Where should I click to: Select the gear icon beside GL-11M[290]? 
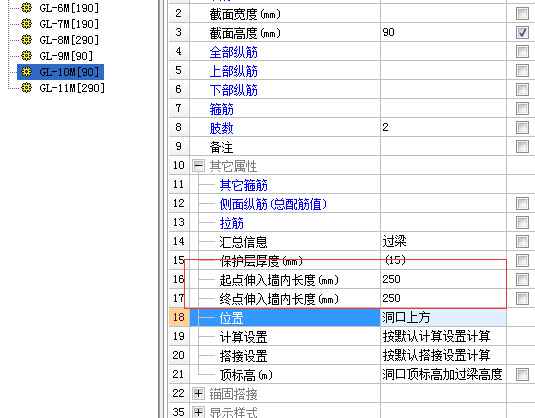(26, 88)
